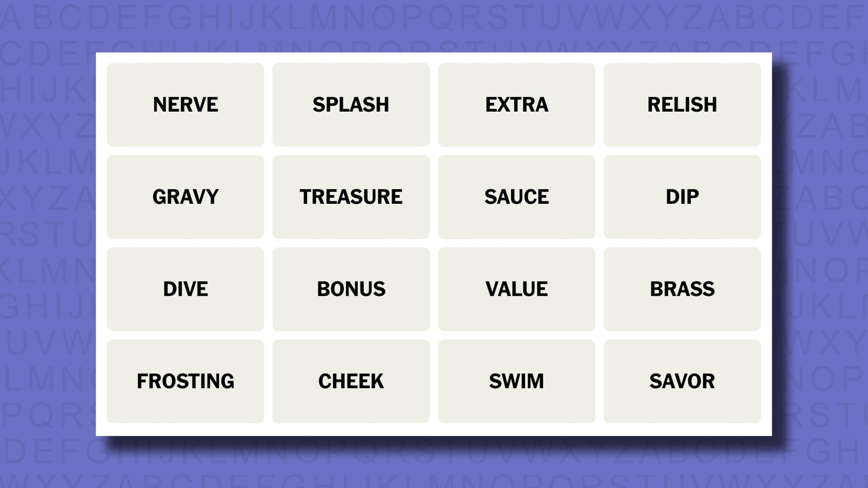Click the EXTRA word tile
Image resolution: width=868 pixels, height=488 pixels.
point(516,104)
